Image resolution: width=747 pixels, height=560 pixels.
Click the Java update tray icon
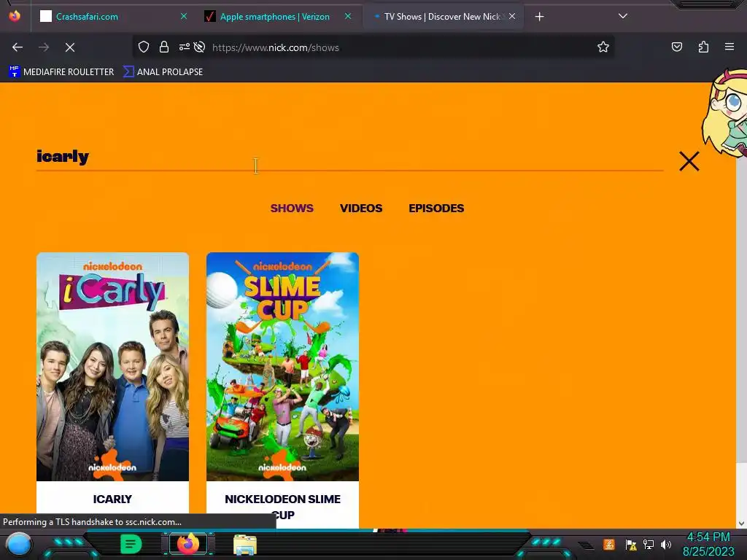[x=609, y=544]
